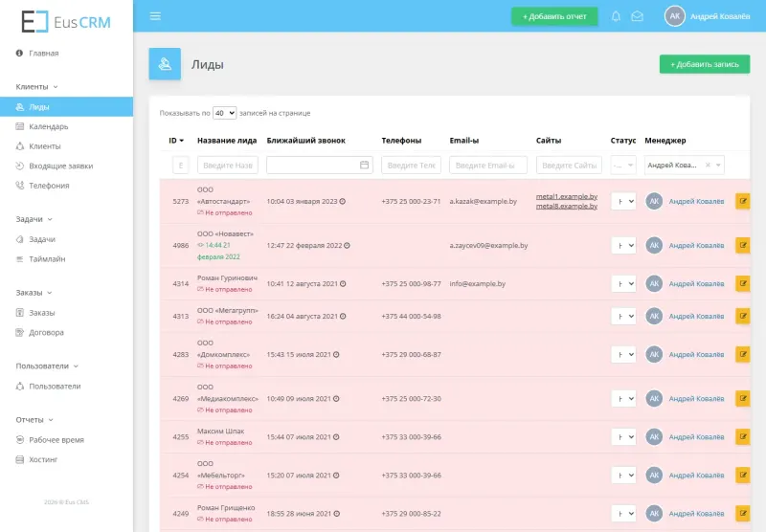Click clock icon next to 16:24 04 августа 2021
The height and width of the screenshot is (532, 766).
(x=343, y=317)
